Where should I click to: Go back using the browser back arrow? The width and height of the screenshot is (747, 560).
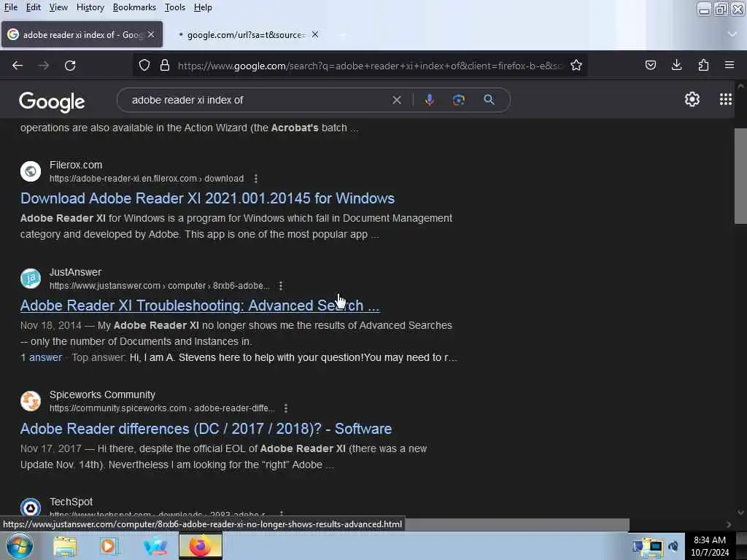(x=18, y=65)
